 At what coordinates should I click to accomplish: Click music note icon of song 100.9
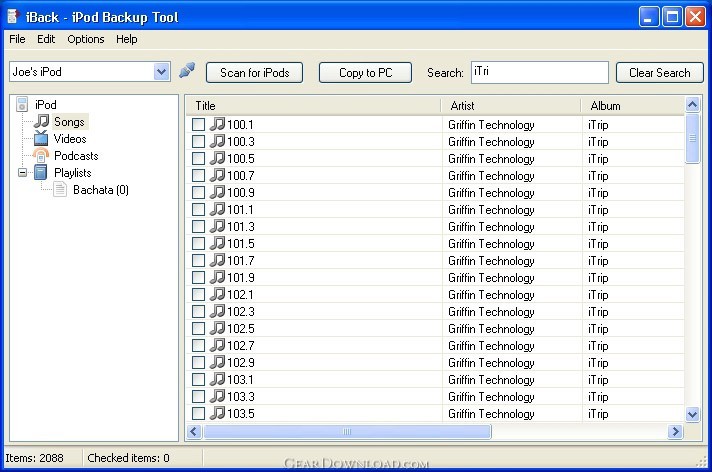click(x=218, y=192)
